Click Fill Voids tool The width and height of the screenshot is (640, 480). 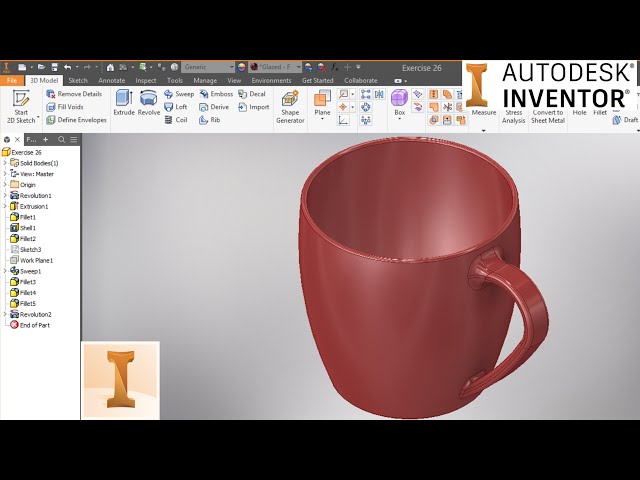coord(65,107)
